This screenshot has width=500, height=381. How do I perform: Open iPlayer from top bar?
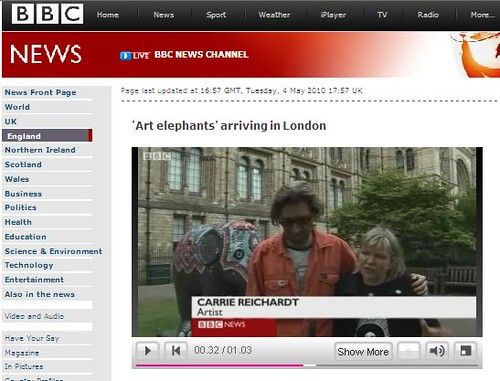pyautogui.click(x=333, y=15)
